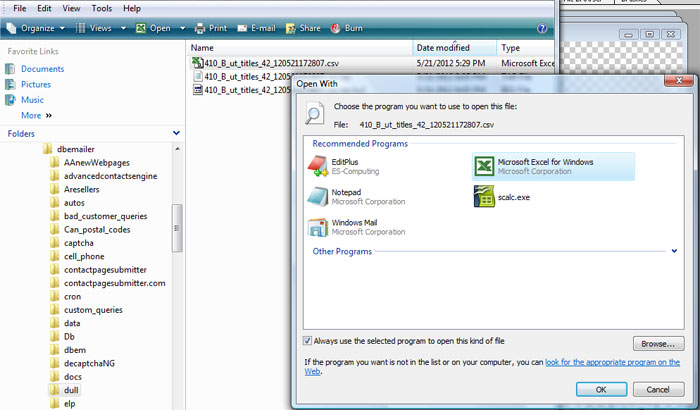Select the third 410_B_ut_titles file icon
This screenshot has width=700, height=410.
tap(198, 90)
